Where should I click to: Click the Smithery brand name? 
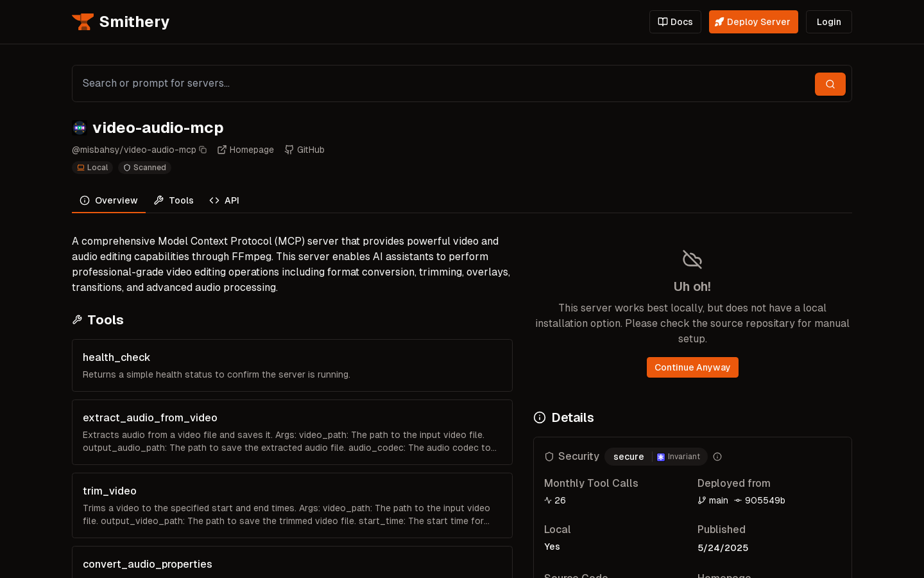click(134, 22)
